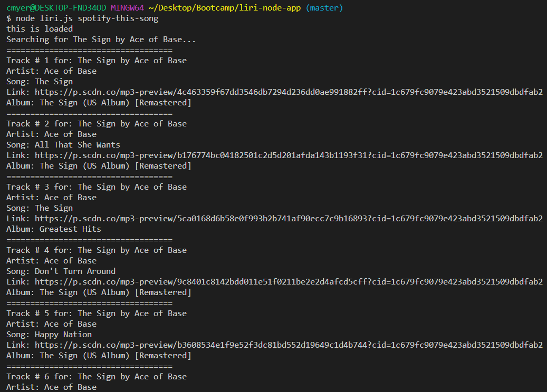Image resolution: width=547 pixels, height=392 pixels.
Task: Click the Artist line under Track # 6
Action: click(52, 387)
